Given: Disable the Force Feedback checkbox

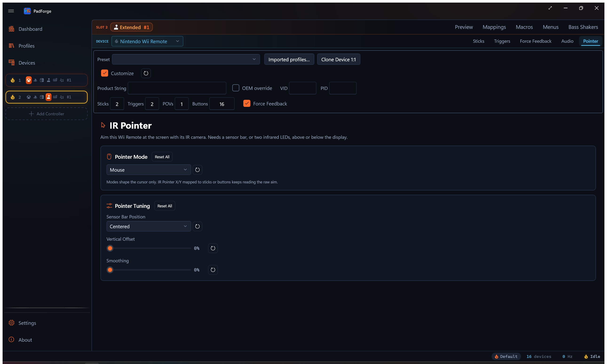Looking at the screenshot, I should (x=247, y=103).
